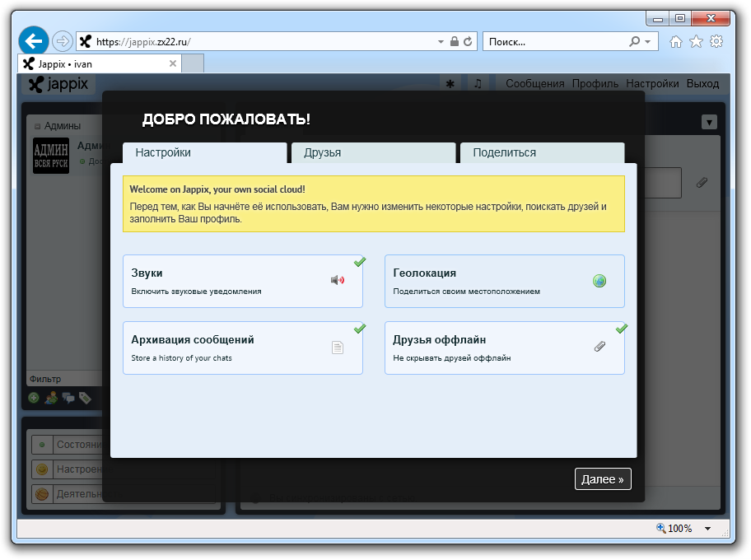Click the Jappix logo in header
The image size is (751, 560).
pyautogui.click(x=58, y=84)
